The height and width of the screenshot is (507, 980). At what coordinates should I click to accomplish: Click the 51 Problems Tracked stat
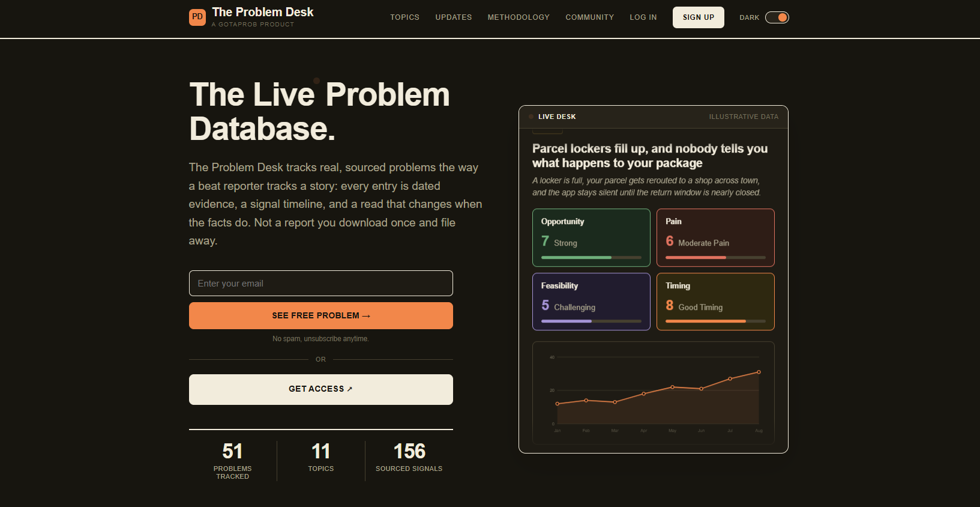tap(232, 461)
